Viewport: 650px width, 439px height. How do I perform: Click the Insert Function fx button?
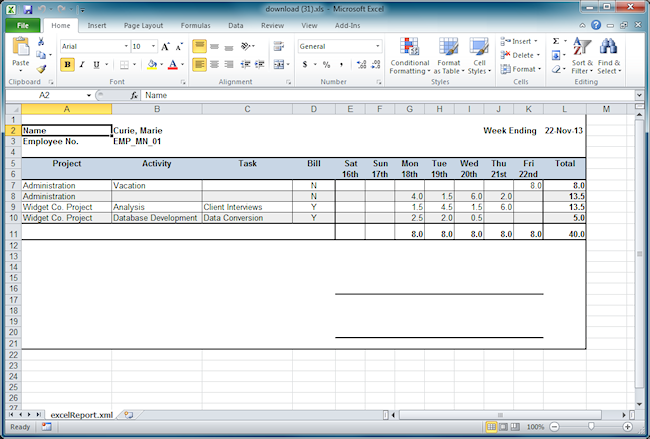[x=134, y=96]
